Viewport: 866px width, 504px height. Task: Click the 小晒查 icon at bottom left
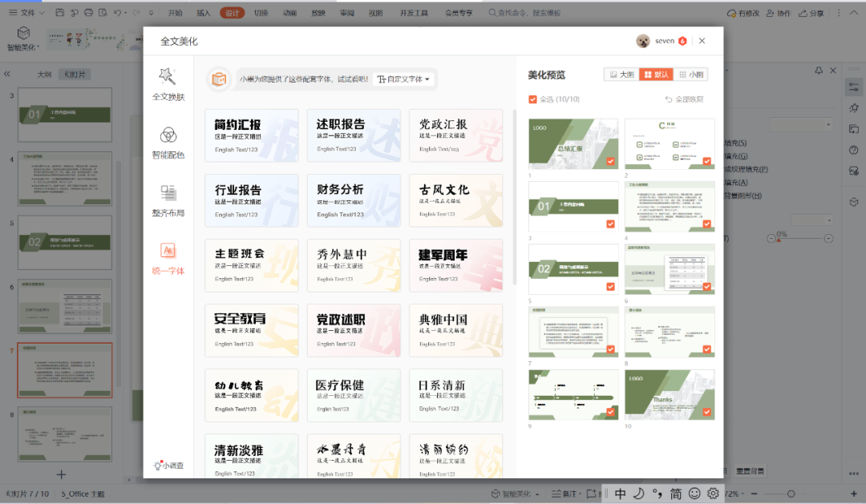[x=168, y=466]
